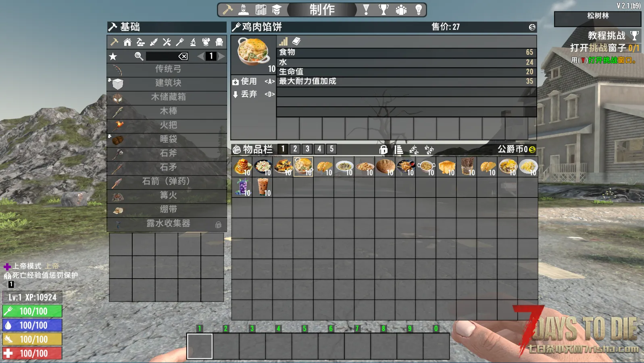Select the house building recipe category

127,42
